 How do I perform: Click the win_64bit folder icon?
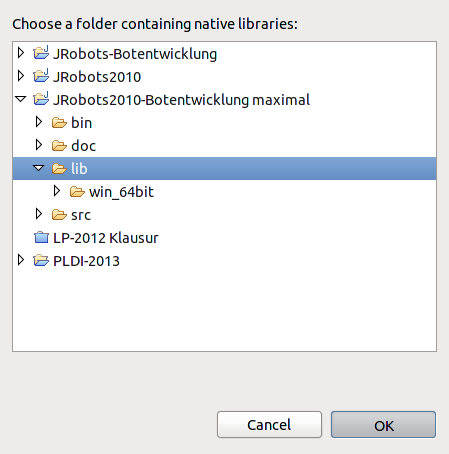pyautogui.click(x=77, y=192)
